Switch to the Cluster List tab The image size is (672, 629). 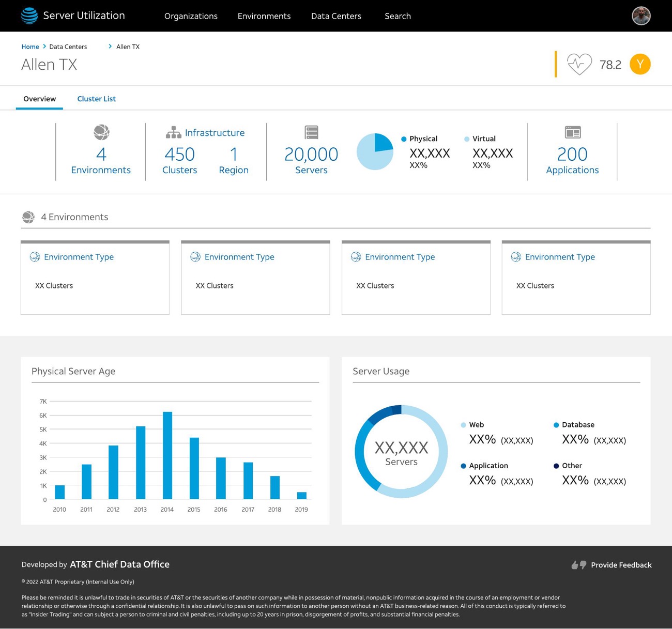(x=96, y=99)
